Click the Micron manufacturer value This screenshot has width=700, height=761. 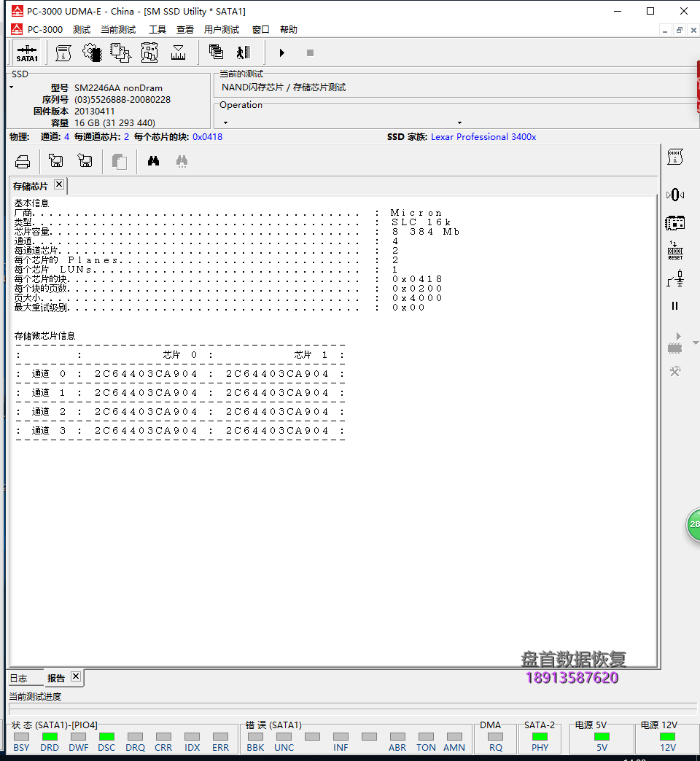(x=416, y=213)
